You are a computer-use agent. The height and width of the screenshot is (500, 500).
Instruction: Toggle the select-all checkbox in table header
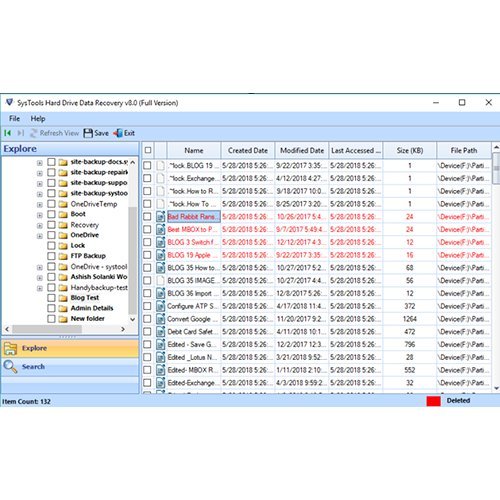coord(148,150)
